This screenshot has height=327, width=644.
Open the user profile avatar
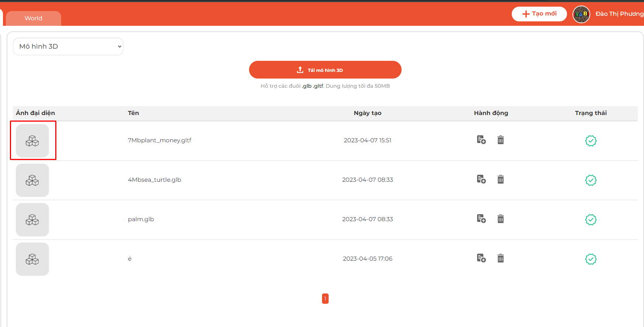pos(581,14)
